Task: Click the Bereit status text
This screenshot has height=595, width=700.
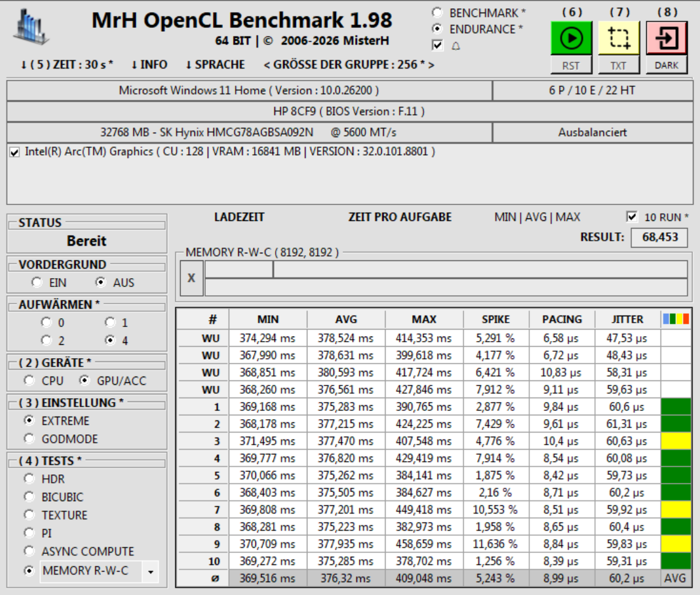Action: tap(86, 241)
